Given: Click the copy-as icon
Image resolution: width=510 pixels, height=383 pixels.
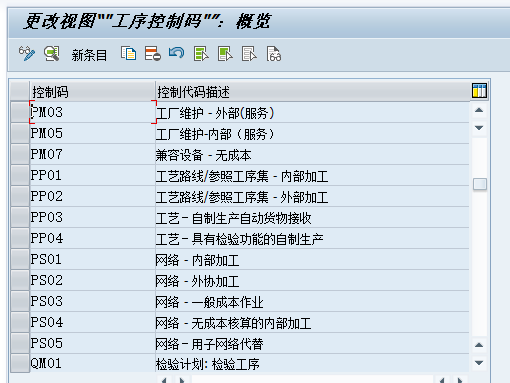Looking at the screenshot, I should click(128, 54).
